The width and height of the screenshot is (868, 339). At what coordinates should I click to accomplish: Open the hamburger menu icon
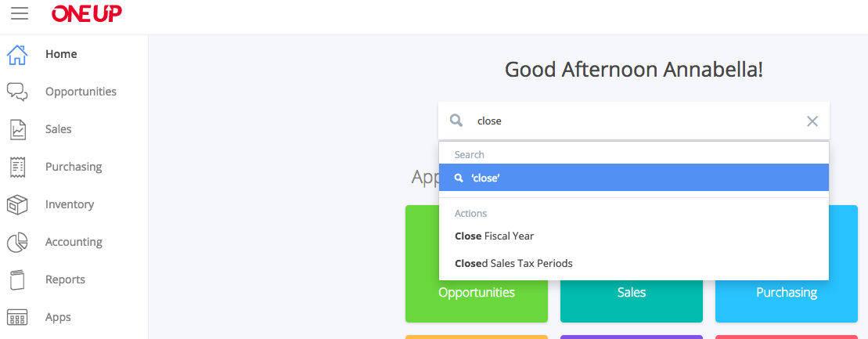[x=20, y=13]
